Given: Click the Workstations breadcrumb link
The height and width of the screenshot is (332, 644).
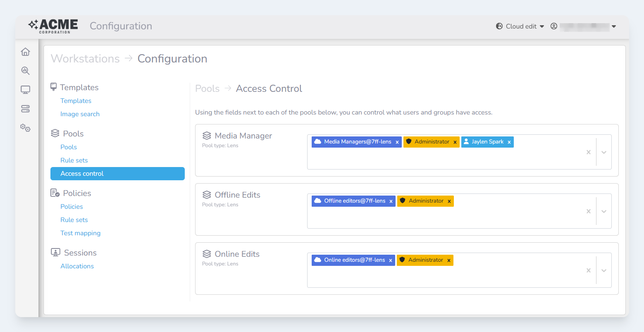Looking at the screenshot, I should click(x=85, y=59).
